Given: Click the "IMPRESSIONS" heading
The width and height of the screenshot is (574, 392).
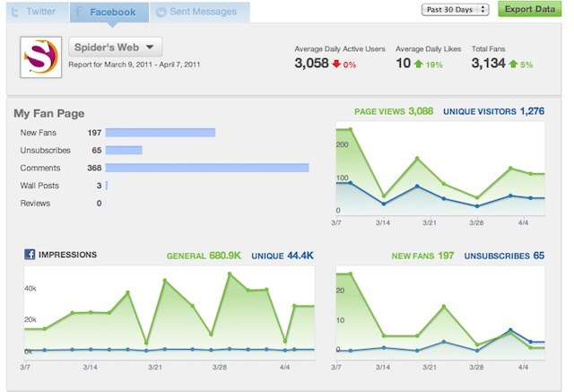Looking at the screenshot, I should click(68, 255).
